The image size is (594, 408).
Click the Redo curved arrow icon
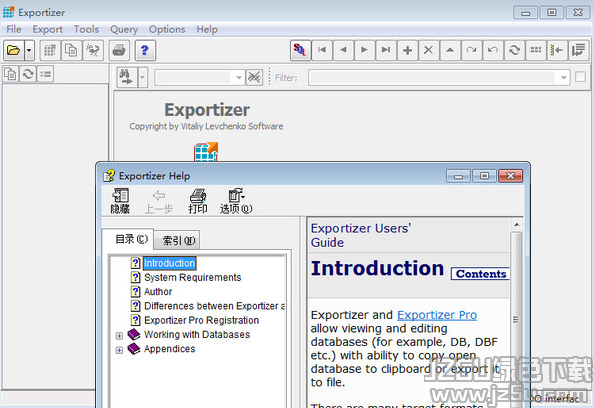tap(472, 50)
